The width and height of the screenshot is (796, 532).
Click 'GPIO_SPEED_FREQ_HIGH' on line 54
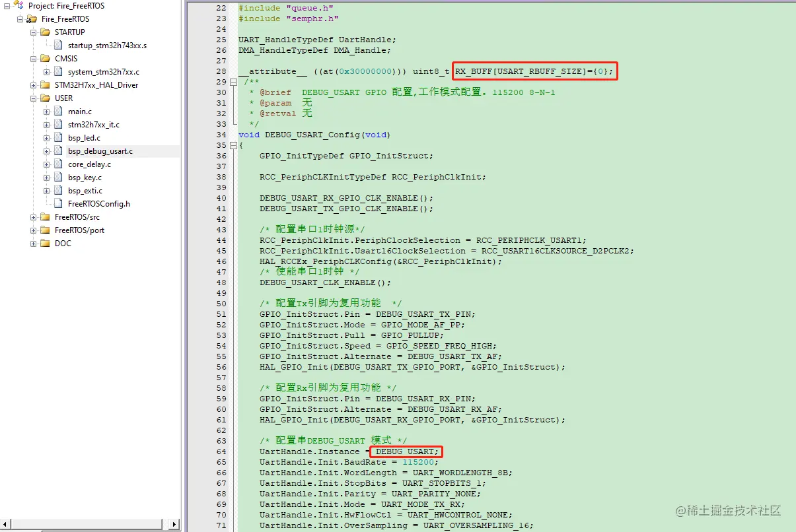(x=439, y=346)
